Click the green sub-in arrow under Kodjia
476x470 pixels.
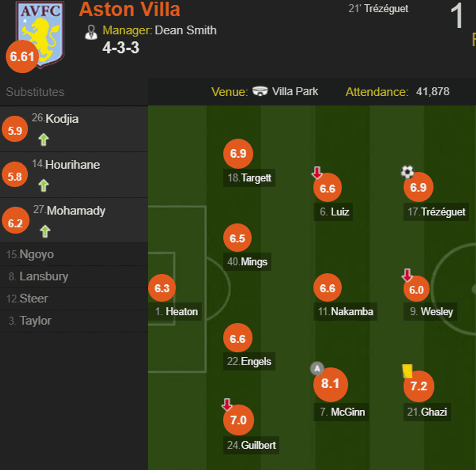coord(44,139)
